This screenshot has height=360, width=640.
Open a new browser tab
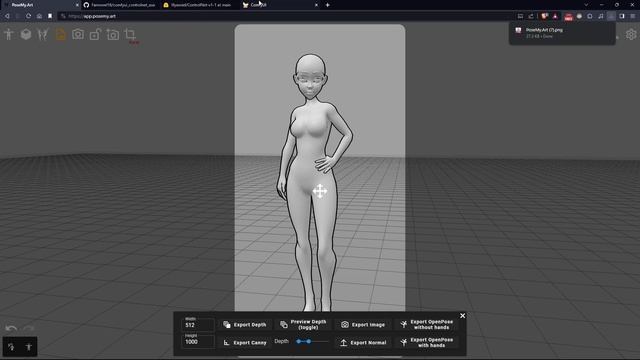328,5
